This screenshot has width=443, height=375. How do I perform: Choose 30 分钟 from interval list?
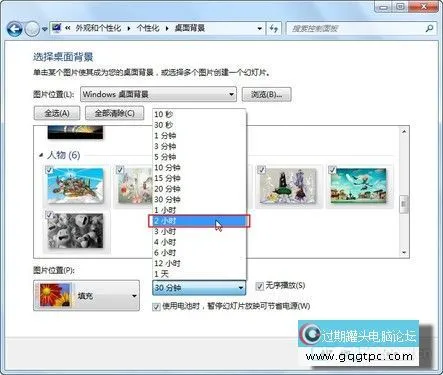tap(199, 200)
